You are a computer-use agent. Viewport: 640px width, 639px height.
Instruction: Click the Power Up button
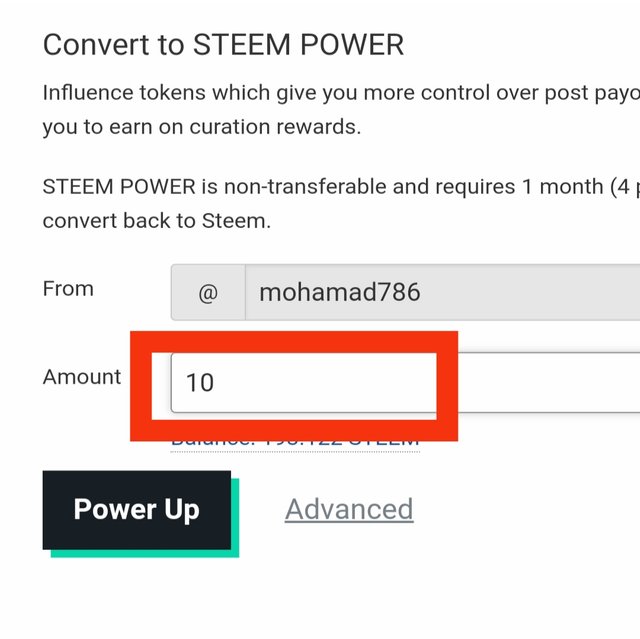[136, 509]
